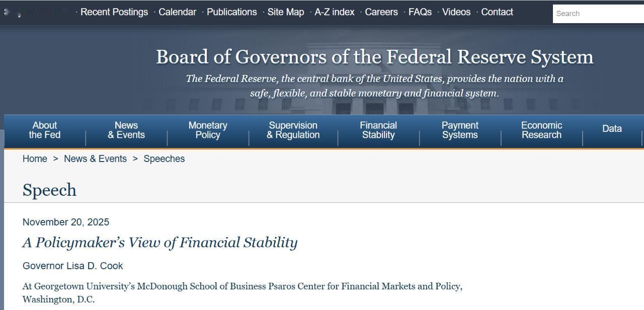This screenshot has width=644, height=310.
Task: Open the News & Events menu
Action: (126, 130)
